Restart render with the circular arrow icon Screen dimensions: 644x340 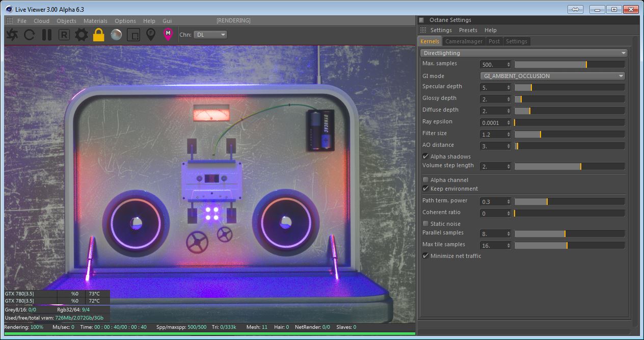coord(30,35)
